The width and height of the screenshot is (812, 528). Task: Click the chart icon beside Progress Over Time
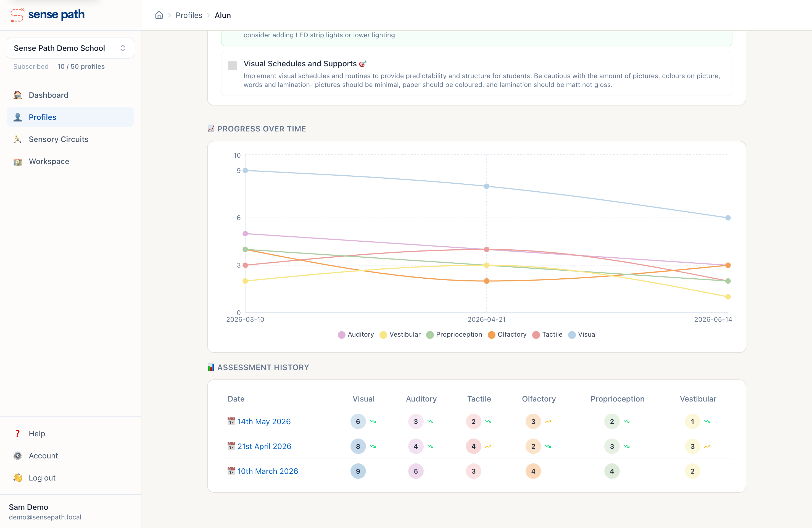click(211, 129)
